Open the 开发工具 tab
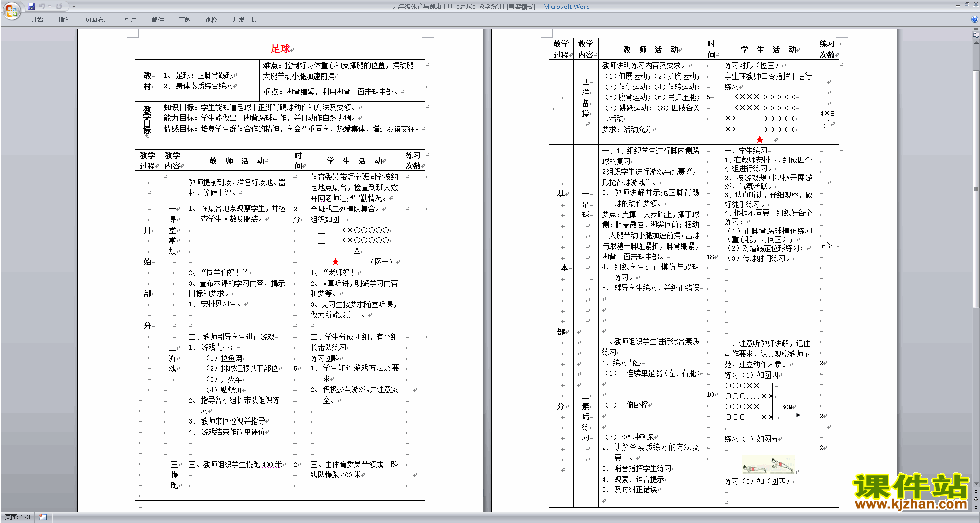The image size is (980, 523). (244, 19)
